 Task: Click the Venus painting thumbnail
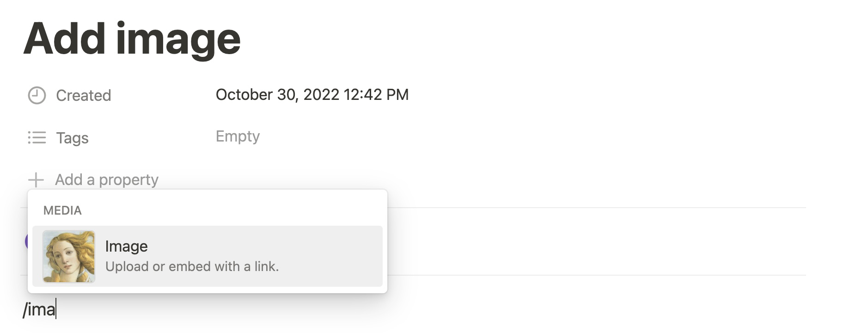click(x=69, y=256)
